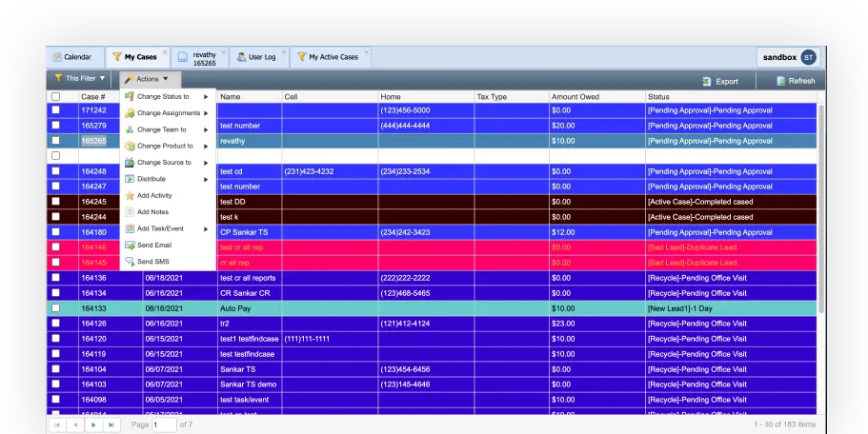Click the Actions wrench icon

click(129, 79)
